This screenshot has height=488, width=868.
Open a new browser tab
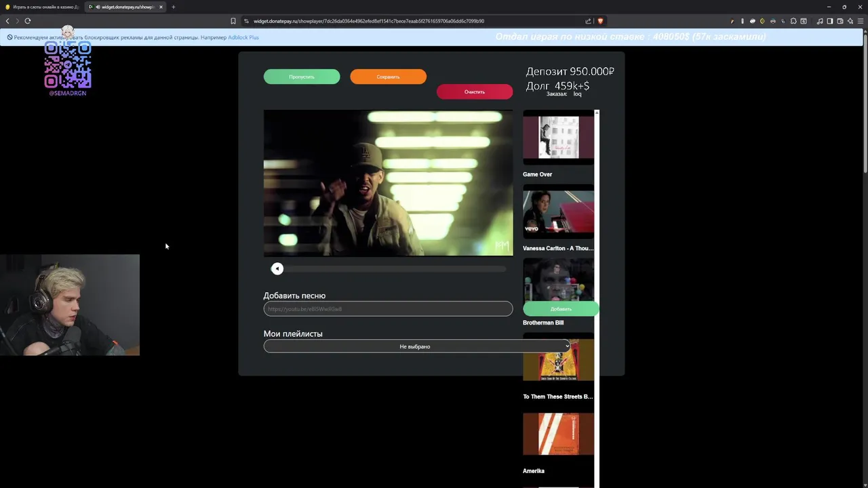pyautogui.click(x=173, y=7)
